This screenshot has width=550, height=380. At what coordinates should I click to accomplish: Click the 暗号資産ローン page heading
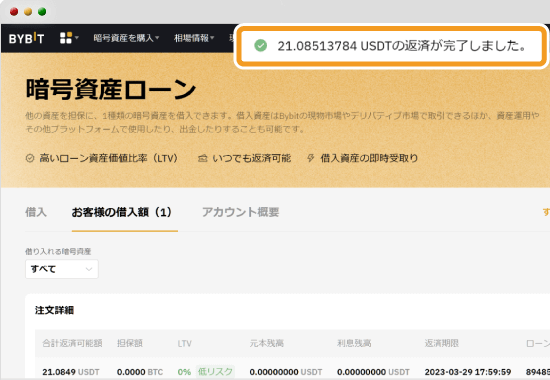click(x=111, y=89)
